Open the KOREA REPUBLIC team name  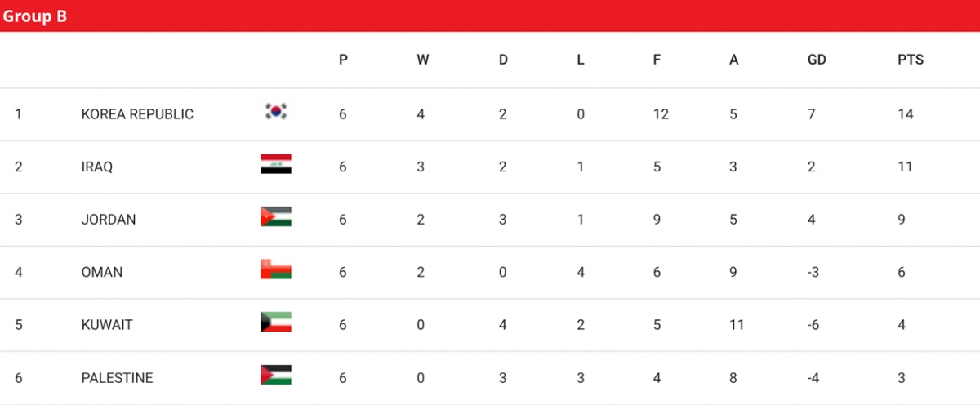(x=137, y=114)
